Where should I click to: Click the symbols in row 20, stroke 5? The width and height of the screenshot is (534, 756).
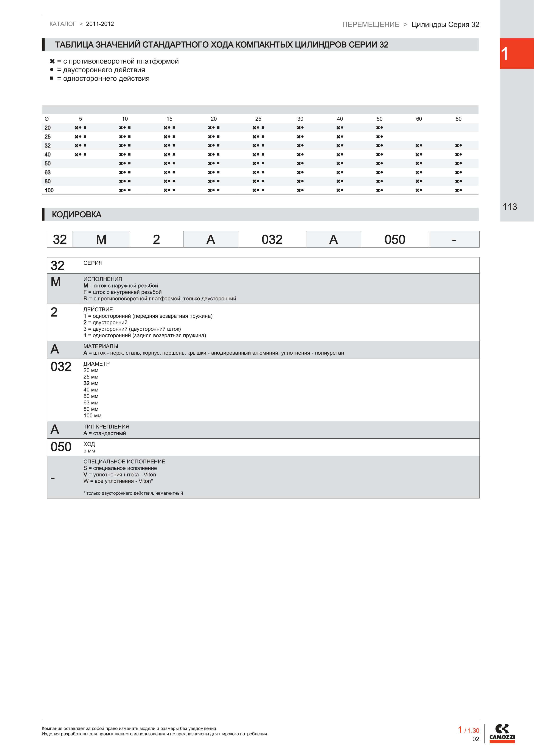point(80,128)
